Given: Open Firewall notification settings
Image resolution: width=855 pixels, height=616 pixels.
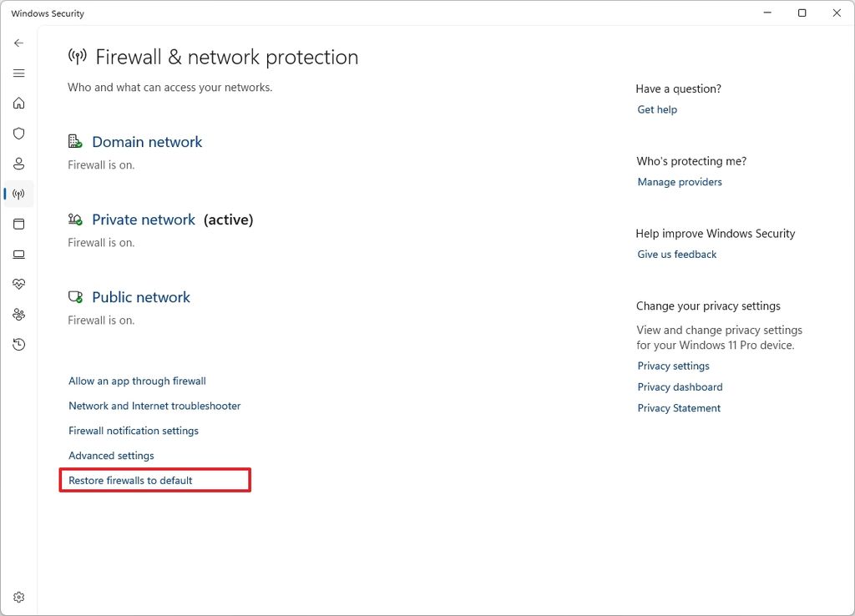Looking at the screenshot, I should (x=133, y=431).
